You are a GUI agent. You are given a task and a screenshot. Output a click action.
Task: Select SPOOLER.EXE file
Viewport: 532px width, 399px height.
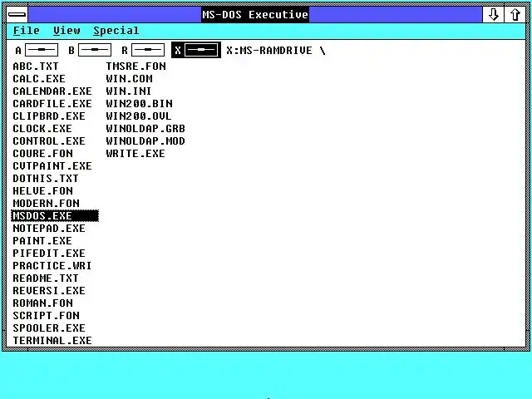click(49, 328)
